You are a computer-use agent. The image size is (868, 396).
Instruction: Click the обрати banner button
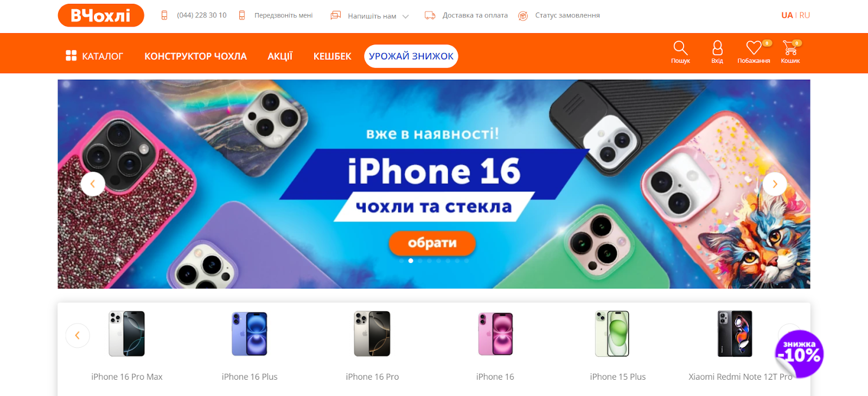pos(432,243)
